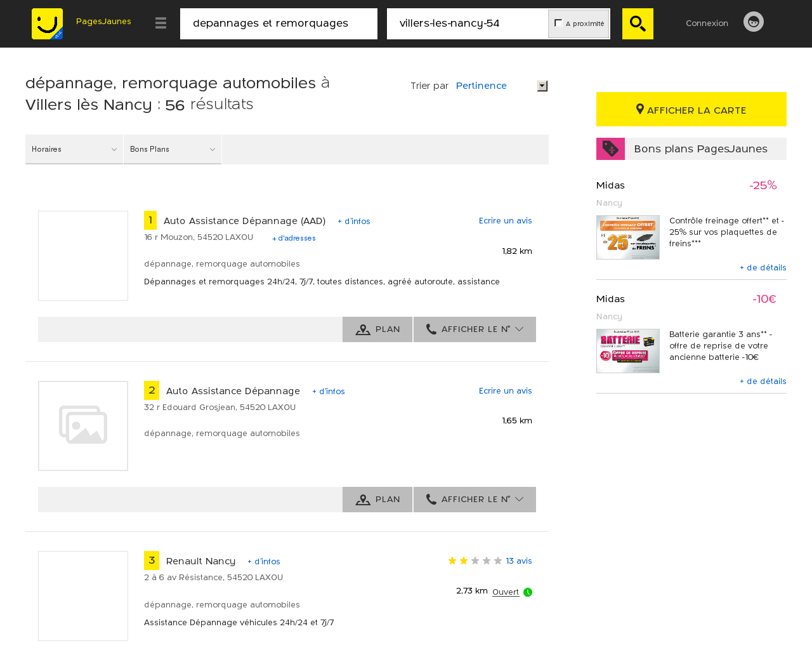Open the Pertinence sort dropdown

coord(501,86)
